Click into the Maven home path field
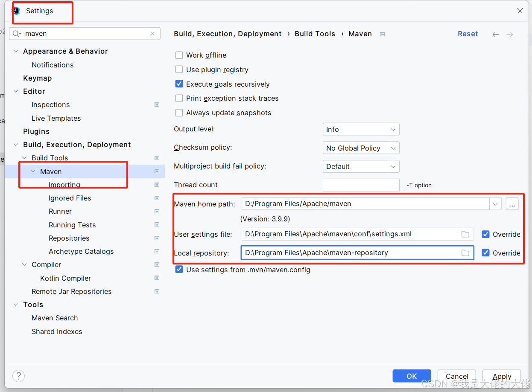This screenshot has width=532, height=392. pos(365,204)
